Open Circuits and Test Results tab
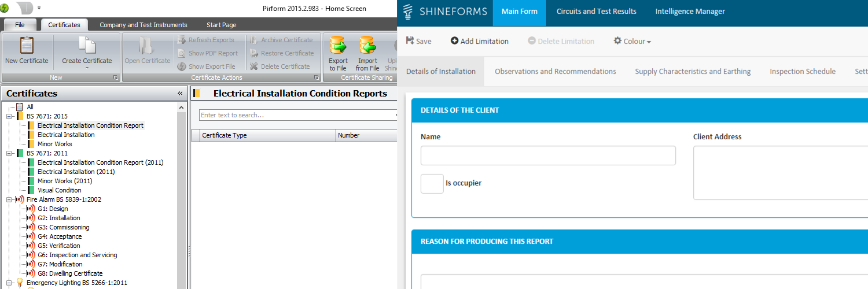Viewport: 868px width, 289px height. 596,12
